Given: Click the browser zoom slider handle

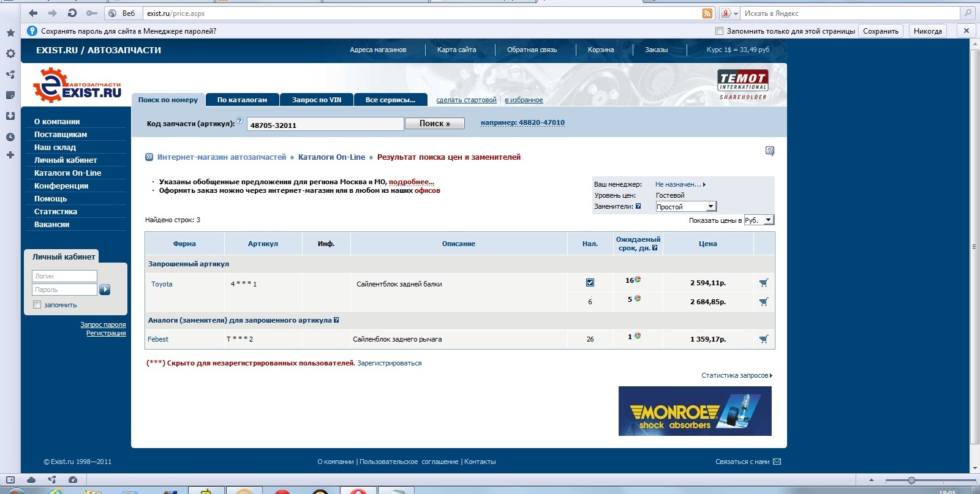Looking at the screenshot, I should [x=911, y=481].
